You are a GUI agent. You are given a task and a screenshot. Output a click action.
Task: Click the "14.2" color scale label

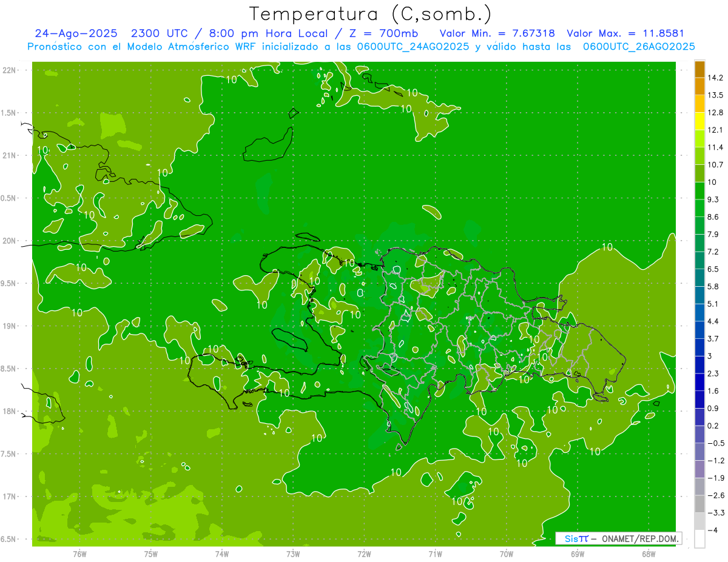coord(716,78)
